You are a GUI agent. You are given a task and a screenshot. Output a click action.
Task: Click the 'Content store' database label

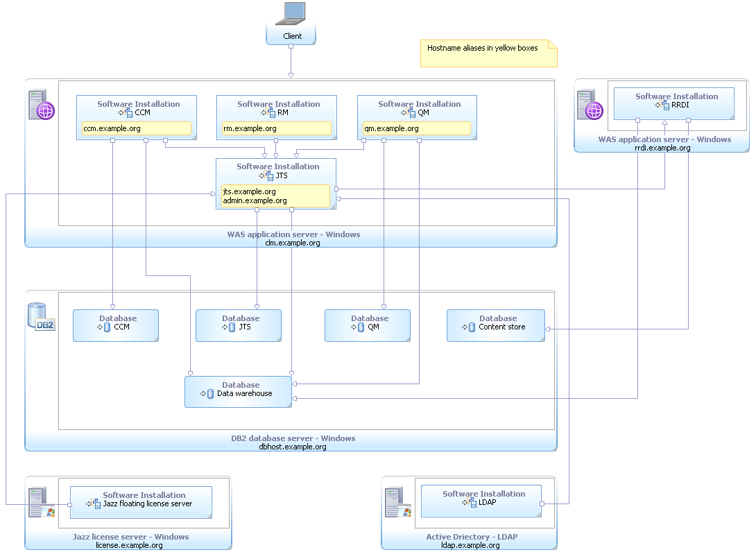point(502,327)
